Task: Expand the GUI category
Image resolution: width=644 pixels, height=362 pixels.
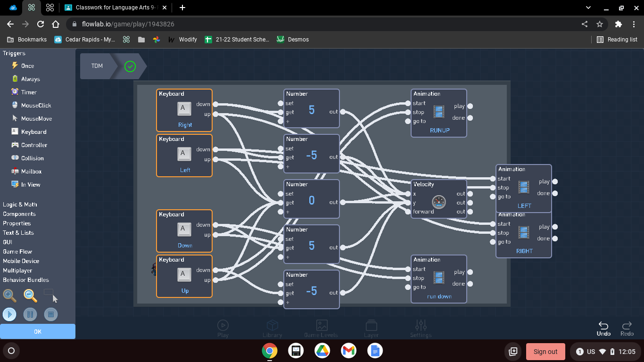Action: pos(8,242)
